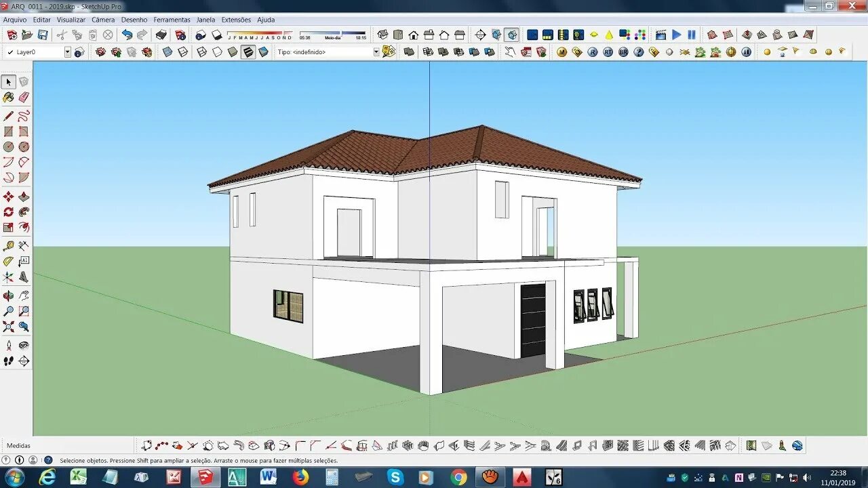Open the Tipo indefinido classification dropdown

376,52
